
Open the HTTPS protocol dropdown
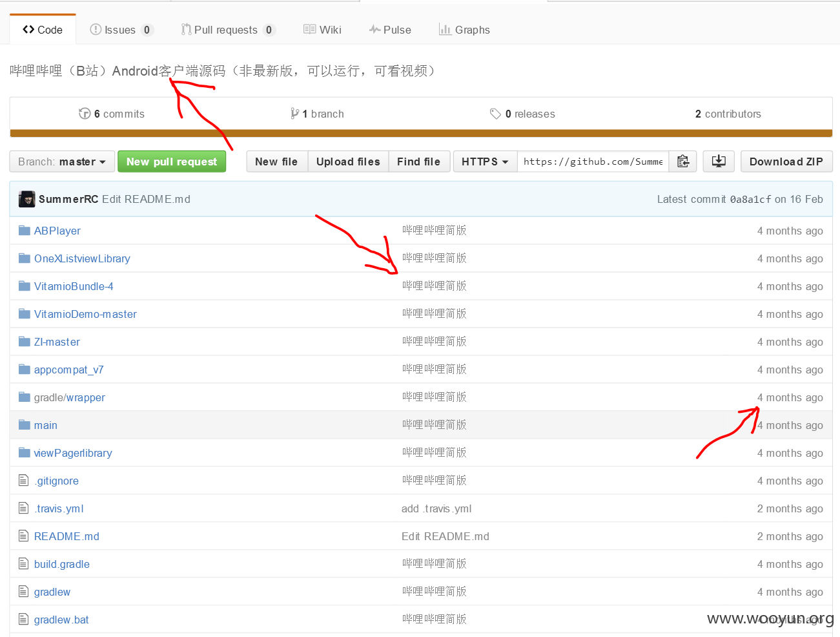486,162
